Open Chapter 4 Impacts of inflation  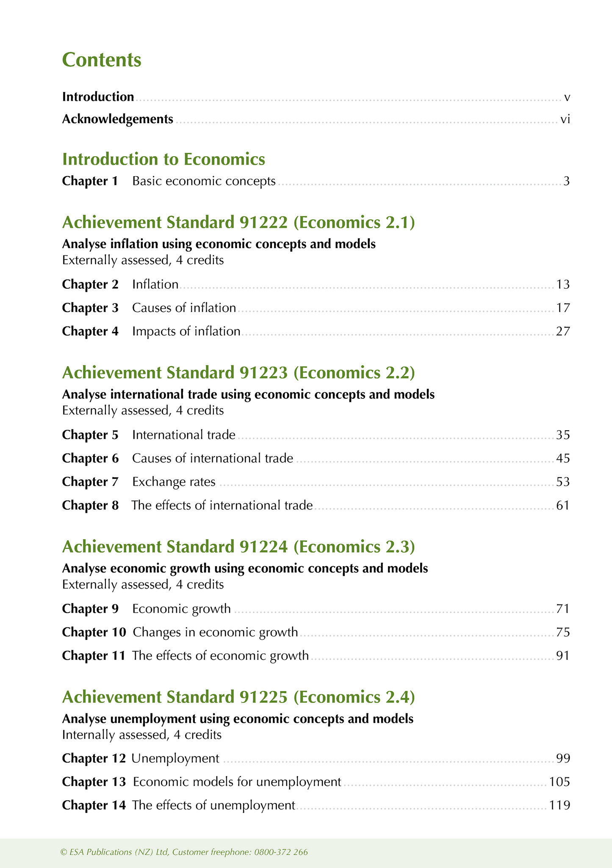[186, 331]
